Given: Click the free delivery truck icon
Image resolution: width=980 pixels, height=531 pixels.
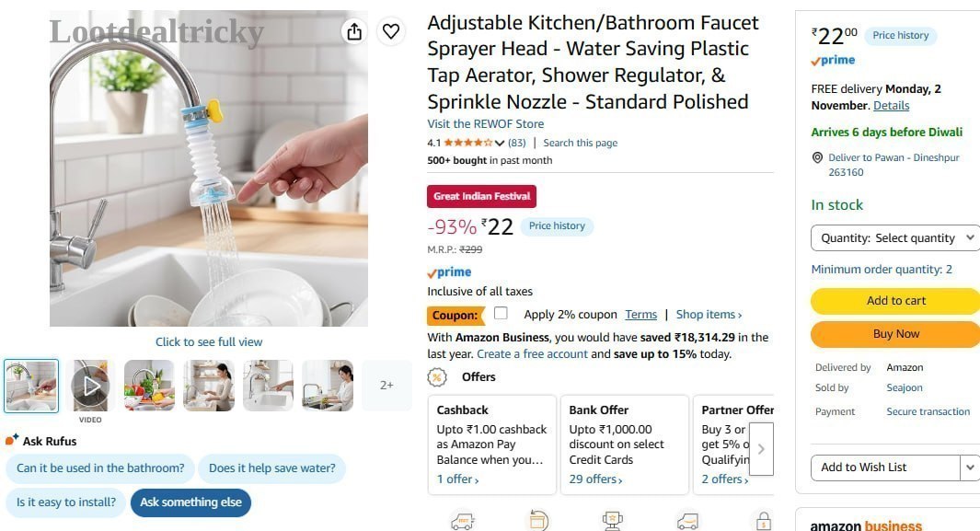Looking at the screenshot, I should (463, 521).
